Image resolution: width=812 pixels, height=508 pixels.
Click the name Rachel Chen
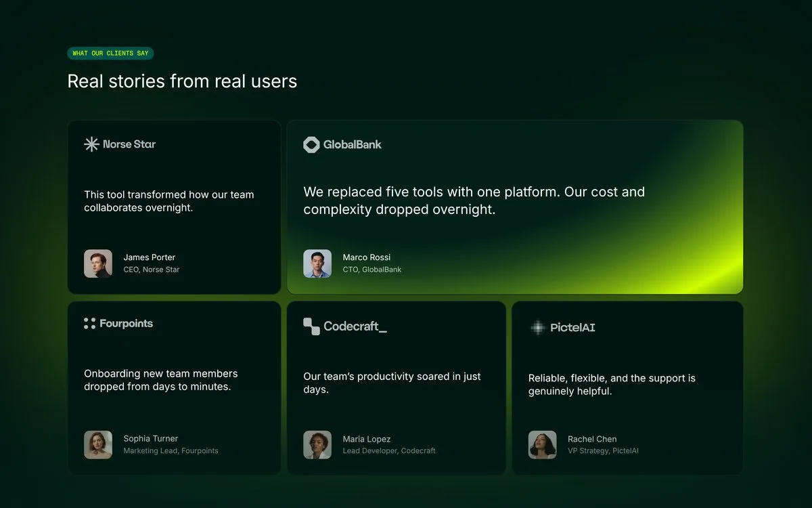click(x=592, y=439)
